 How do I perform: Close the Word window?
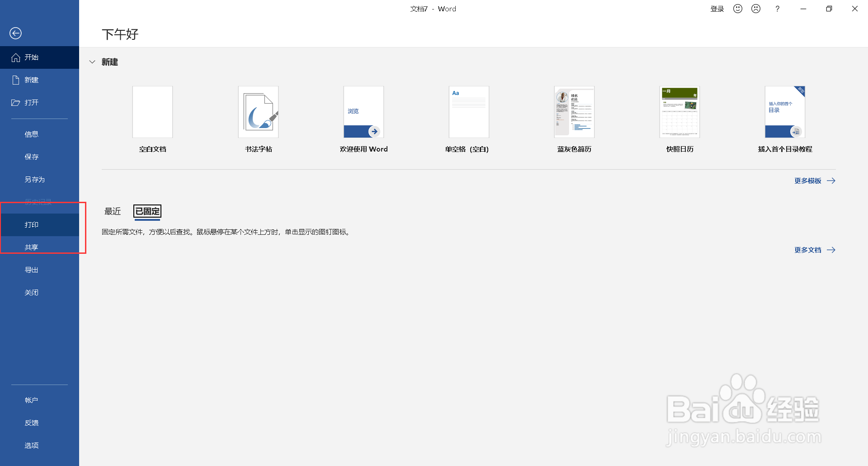tap(855, 9)
